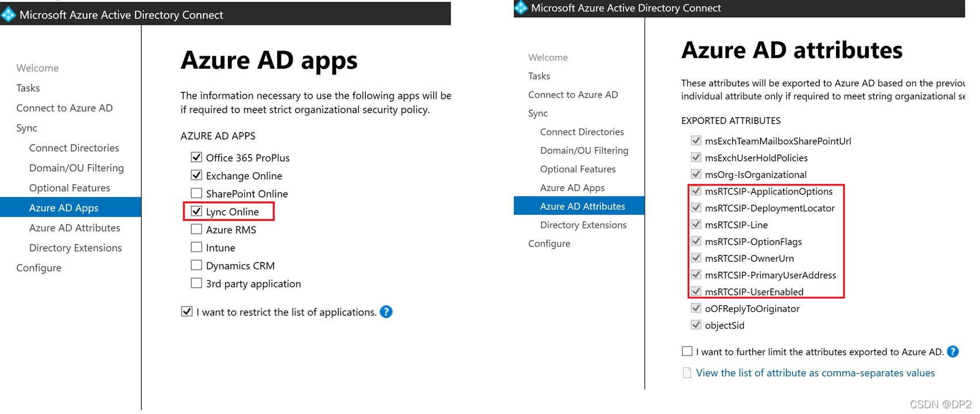Screen dimensions: 980x414
Task: Click the help icon beside restrict applications
Action: [386, 312]
